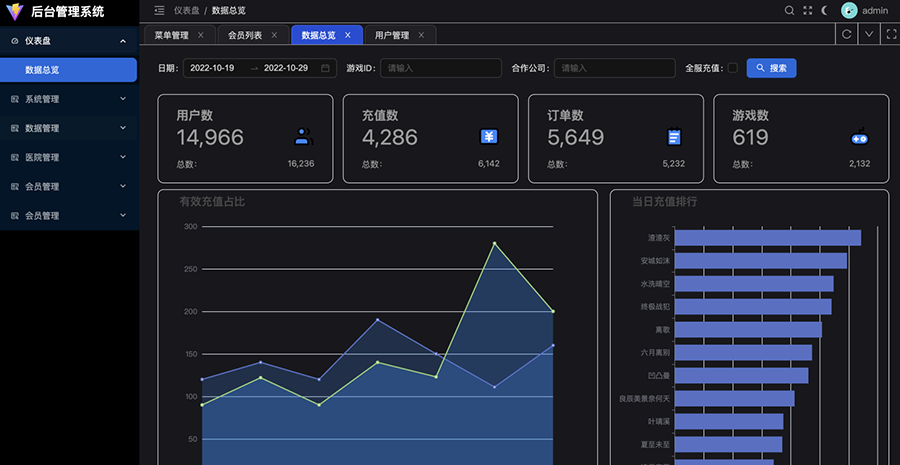This screenshot has height=465, width=900.
Task: Switch to the 用户管理 tab
Action: 400,35
